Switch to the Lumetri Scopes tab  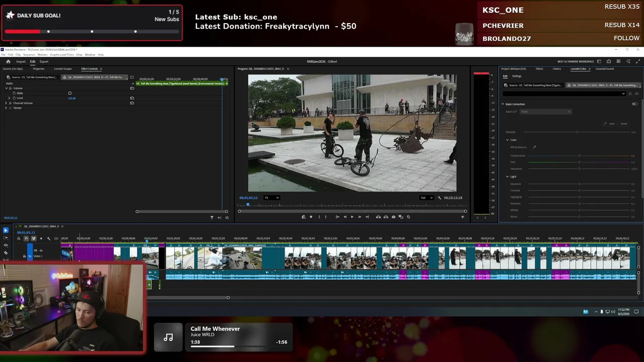click(63, 69)
